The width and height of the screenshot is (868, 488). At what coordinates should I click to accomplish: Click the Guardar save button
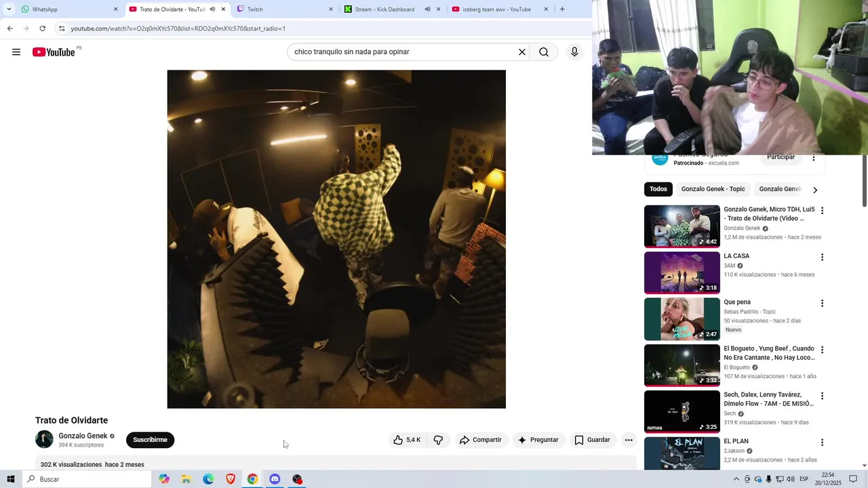tap(593, 440)
